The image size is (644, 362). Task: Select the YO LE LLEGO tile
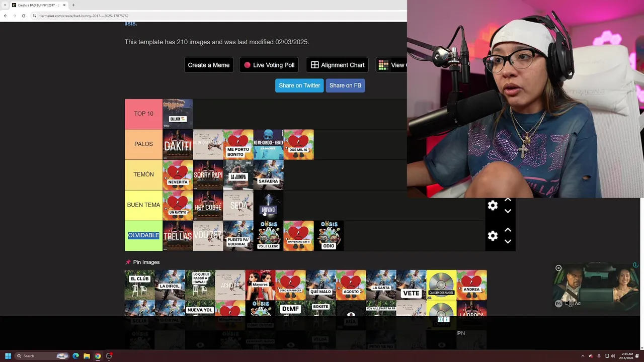pos(268,236)
